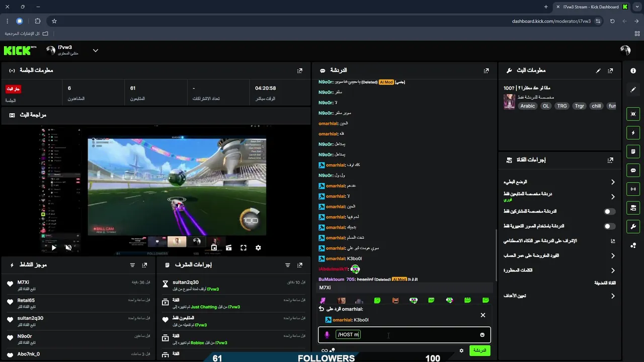Screen dimensions: 644x362
Task: Expand followers-only chat settings row
Action: [x=559, y=197]
